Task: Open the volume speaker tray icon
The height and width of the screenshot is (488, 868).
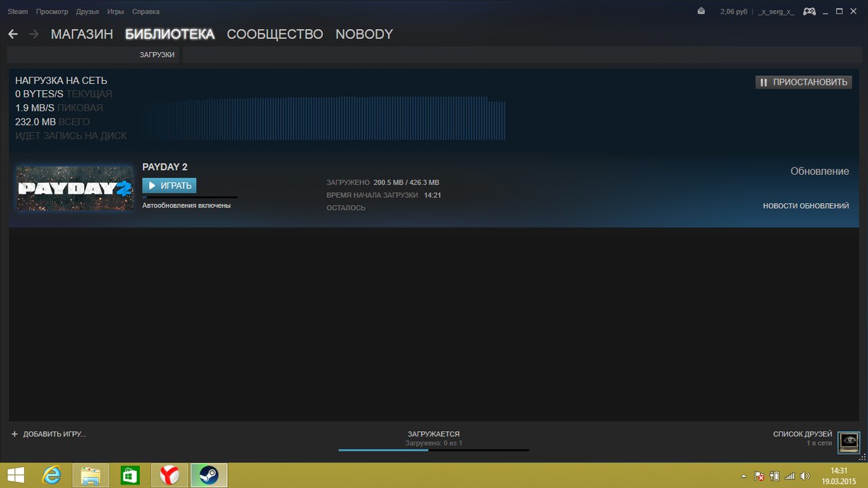Action: pyautogui.click(x=805, y=476)
